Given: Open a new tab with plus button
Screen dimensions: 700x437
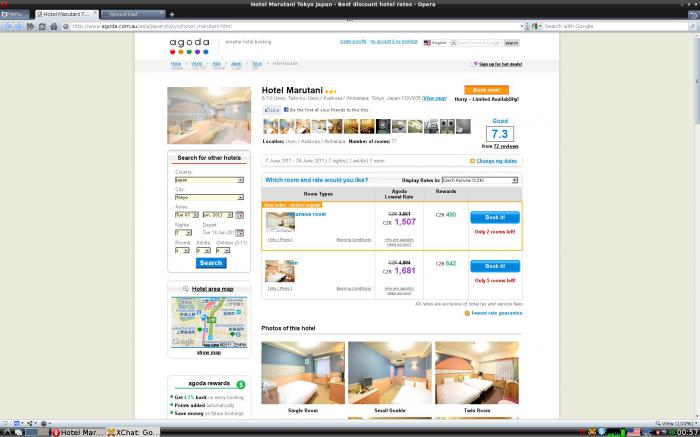Looking at the screenshot, I should tap(172, 14).
